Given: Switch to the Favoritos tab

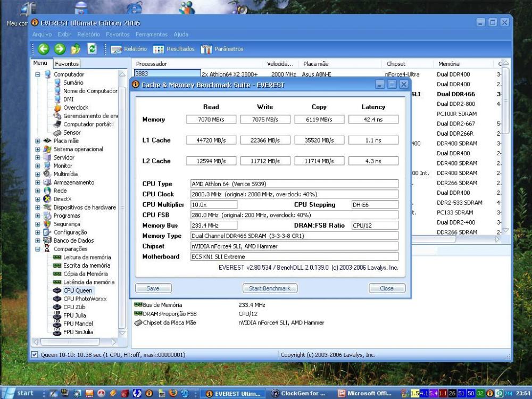Looking at the screenshot, I should pos(67,64).
